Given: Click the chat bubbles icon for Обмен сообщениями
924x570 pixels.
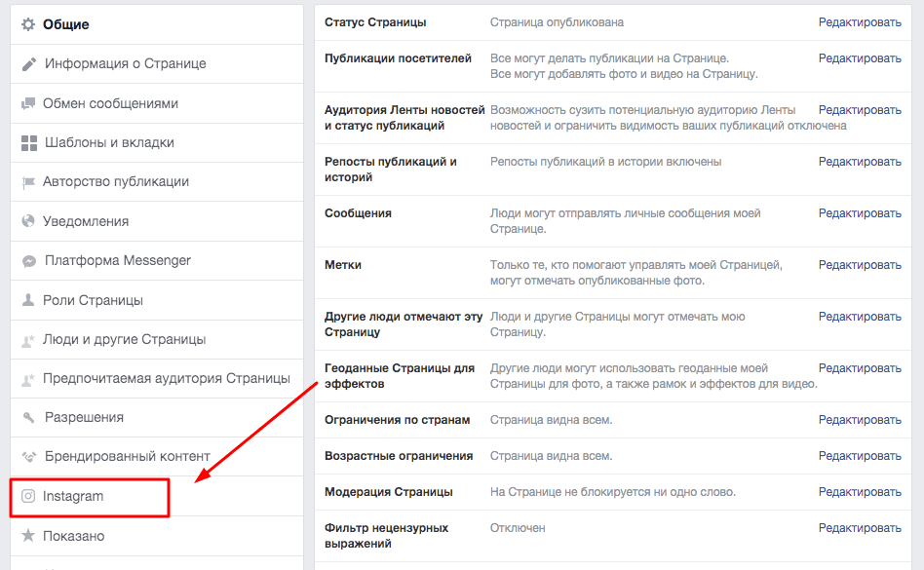Looking at the screenshot, I should click(28, 104).
